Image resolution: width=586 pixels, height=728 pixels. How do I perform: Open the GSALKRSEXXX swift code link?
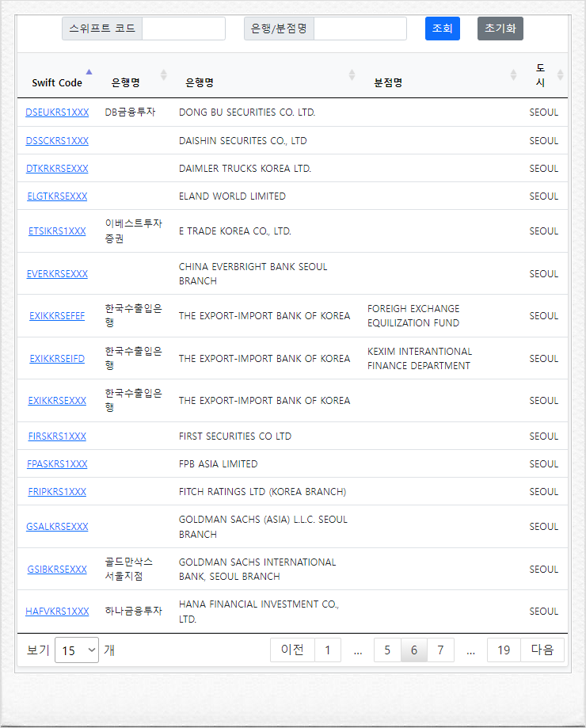pos(57,527)
